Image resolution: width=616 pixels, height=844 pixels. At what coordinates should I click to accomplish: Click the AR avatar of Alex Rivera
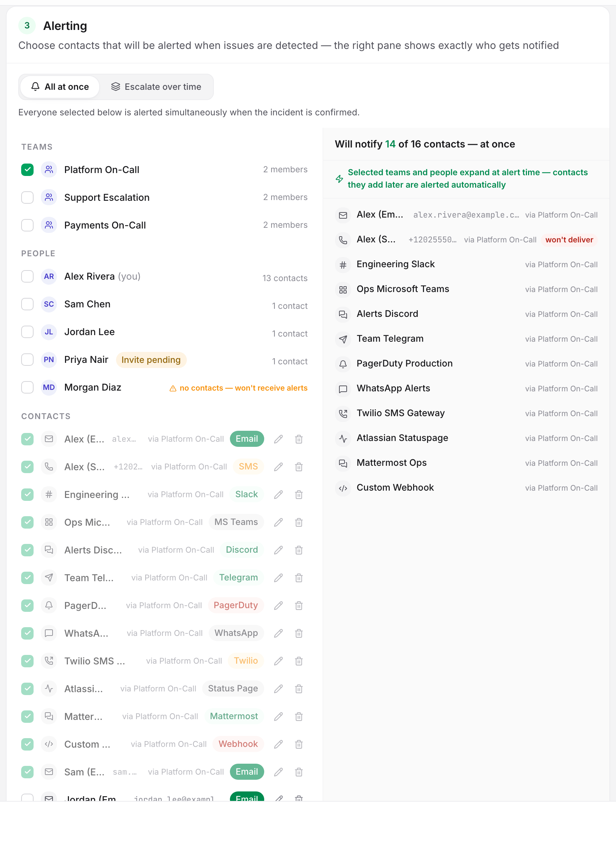49,276
